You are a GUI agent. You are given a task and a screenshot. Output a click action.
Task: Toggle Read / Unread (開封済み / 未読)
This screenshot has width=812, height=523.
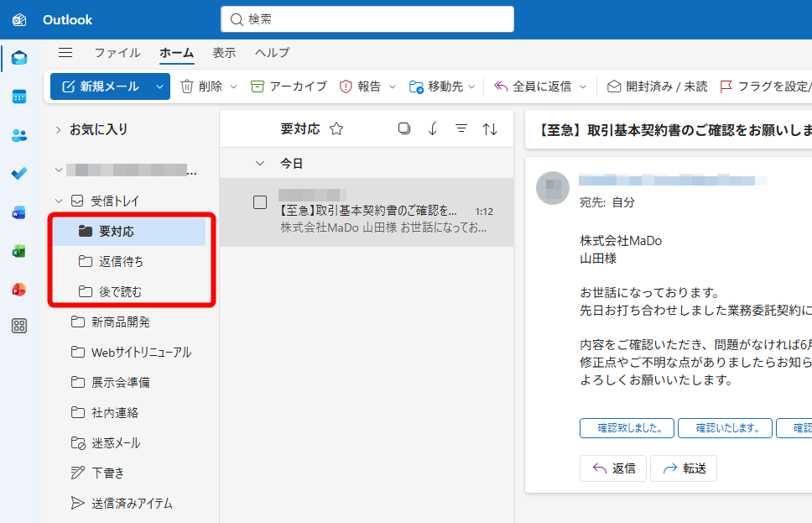tap(657, 86)
